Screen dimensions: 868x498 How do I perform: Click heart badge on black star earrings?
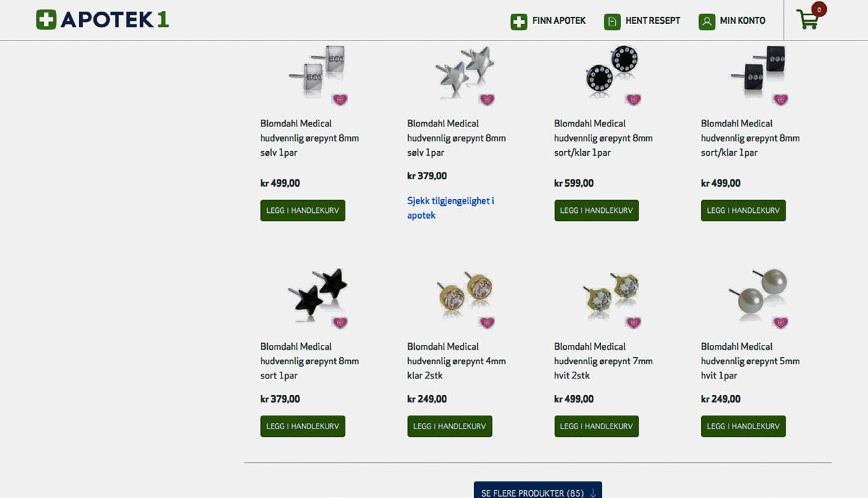[x=339, y=322]
